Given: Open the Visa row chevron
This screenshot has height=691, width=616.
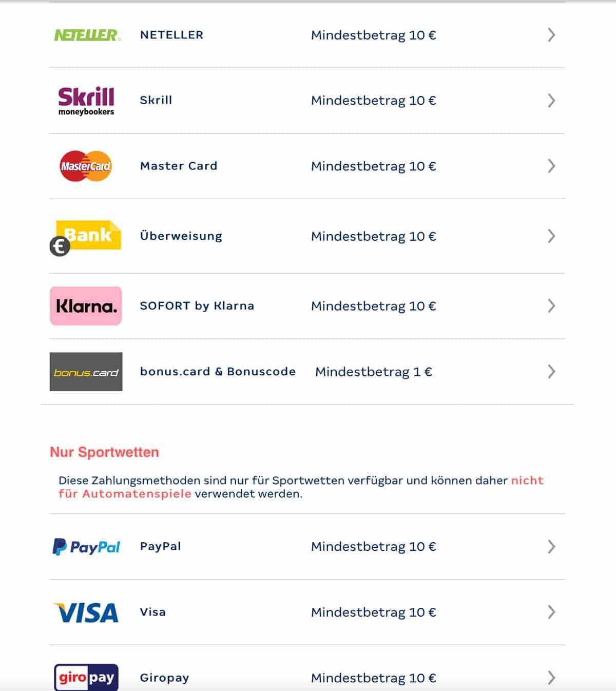Looking at the screenshot, I should tap(551, 612).
